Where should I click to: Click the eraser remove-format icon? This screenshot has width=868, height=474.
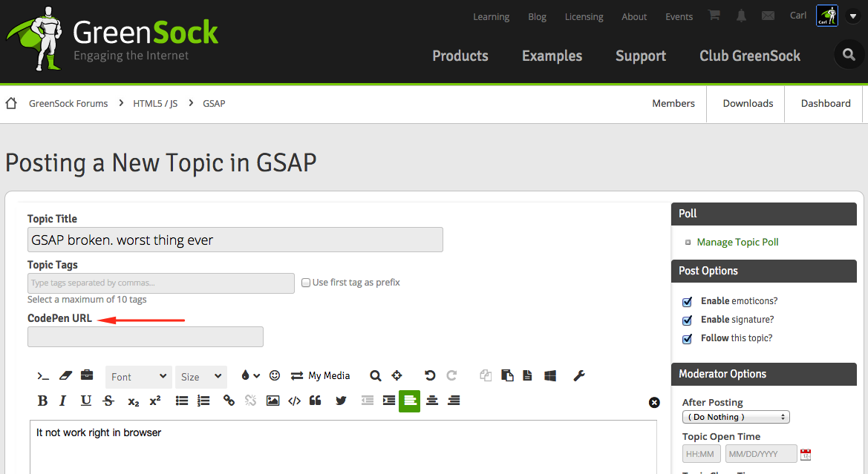pyautogui.click(x=65, y=375)
